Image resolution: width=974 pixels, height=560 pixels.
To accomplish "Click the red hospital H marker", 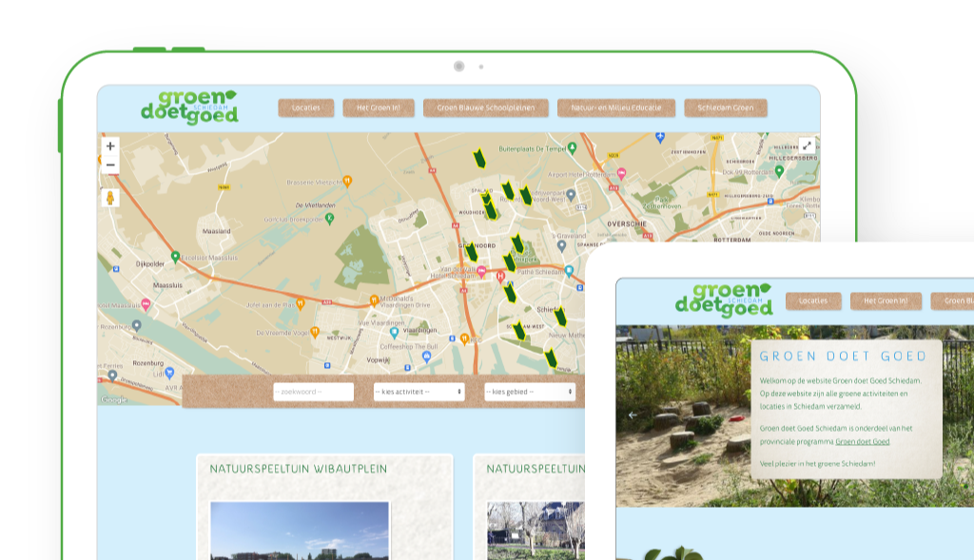I will 500,278.
